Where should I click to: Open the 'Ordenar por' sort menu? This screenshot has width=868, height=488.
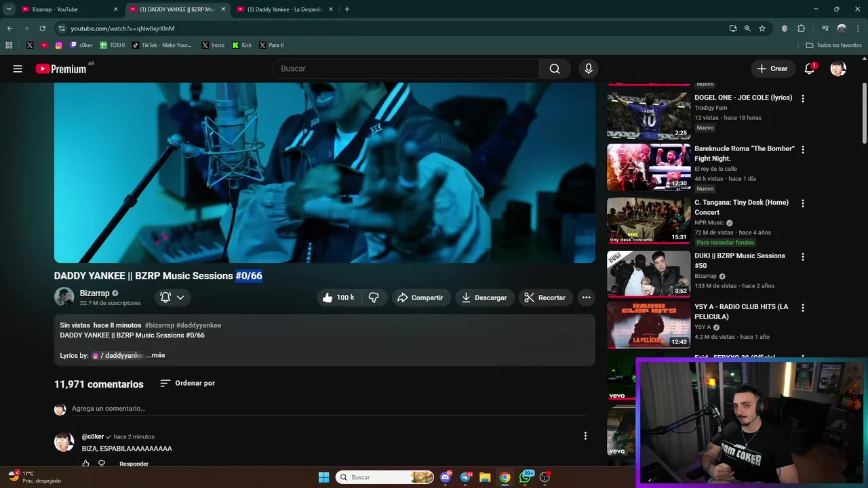pyautogui.click(x=188, y=384)
